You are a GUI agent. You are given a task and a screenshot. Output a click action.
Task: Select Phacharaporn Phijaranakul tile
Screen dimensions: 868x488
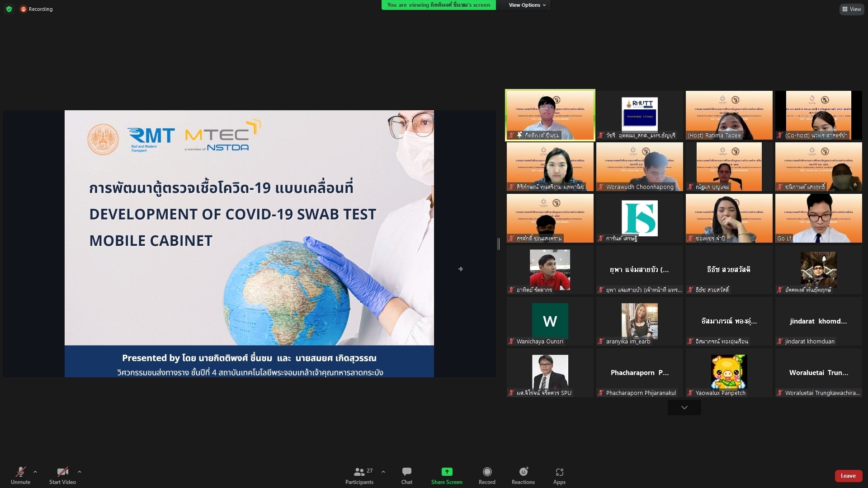click(640, 373)
